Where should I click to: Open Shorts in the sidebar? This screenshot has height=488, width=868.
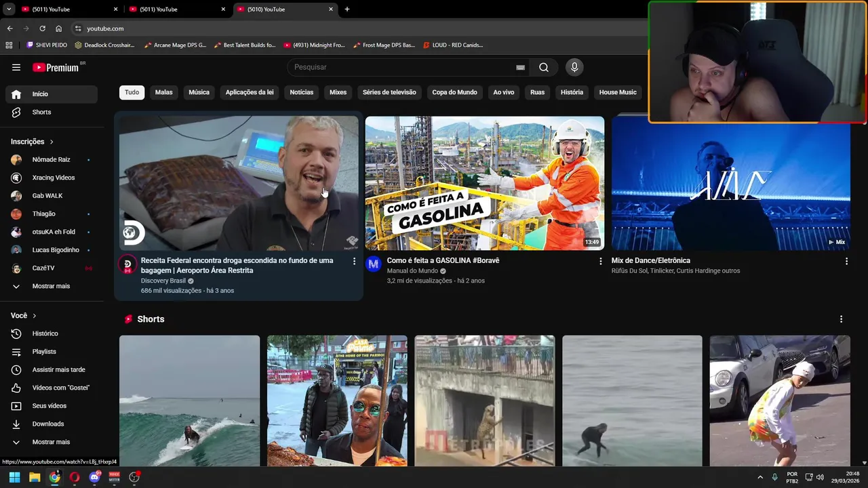52,112
